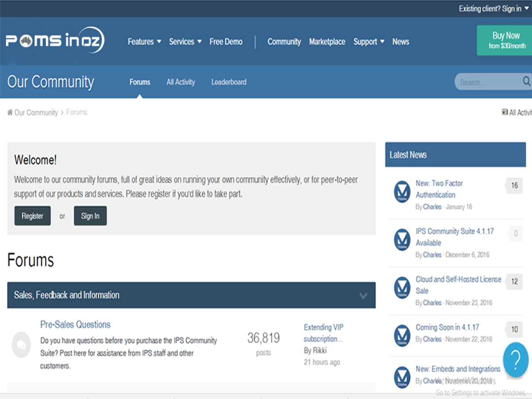532x399 pixels.
Task: Click Charles avatar beside Two Factor Authentication
Action: click(x=402, y=192)
